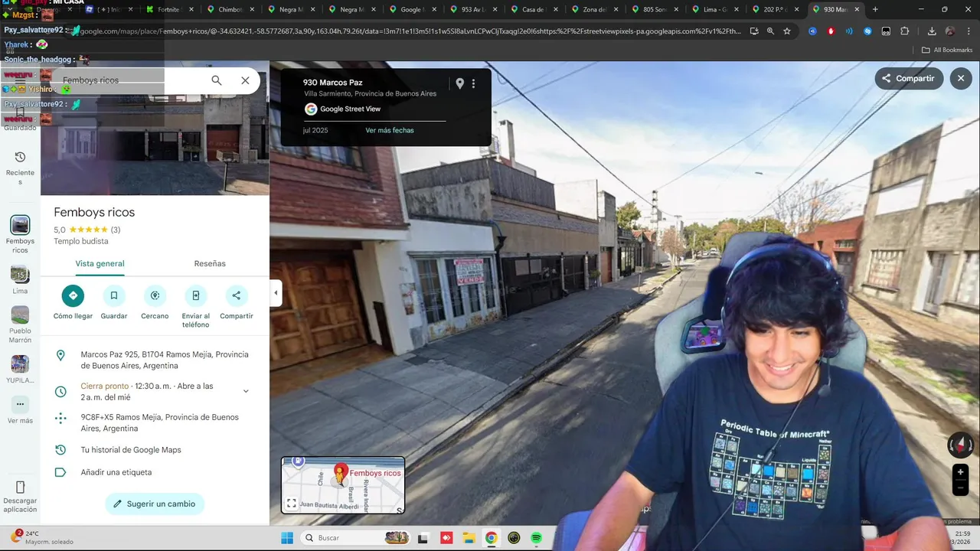Click the Marcos Paz 925 address row
The width and height of the screenshot is (980, 551).
tap(155, 360)
